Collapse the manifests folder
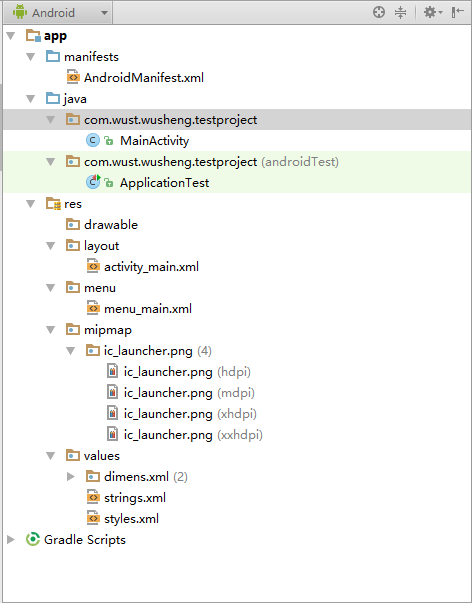Viewport: 472px width, 603px height. pos(31,57)
